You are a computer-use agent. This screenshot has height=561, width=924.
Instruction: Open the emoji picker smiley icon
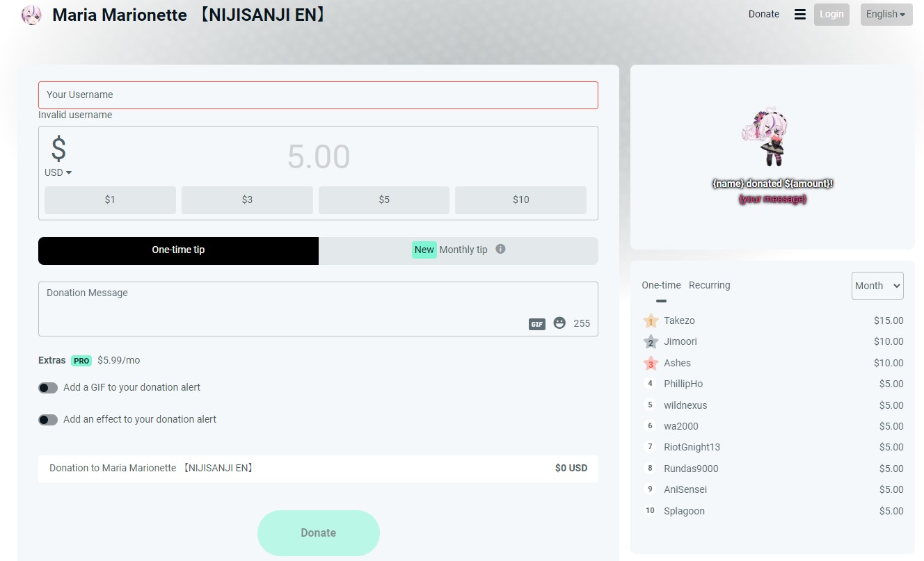[559, 323]
